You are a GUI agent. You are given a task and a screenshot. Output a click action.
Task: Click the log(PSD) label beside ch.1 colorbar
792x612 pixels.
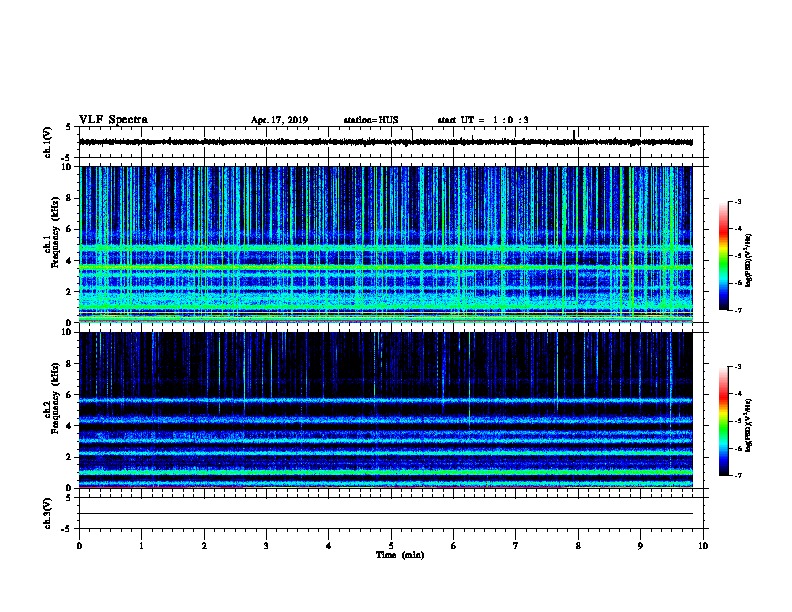pos(748,260)
